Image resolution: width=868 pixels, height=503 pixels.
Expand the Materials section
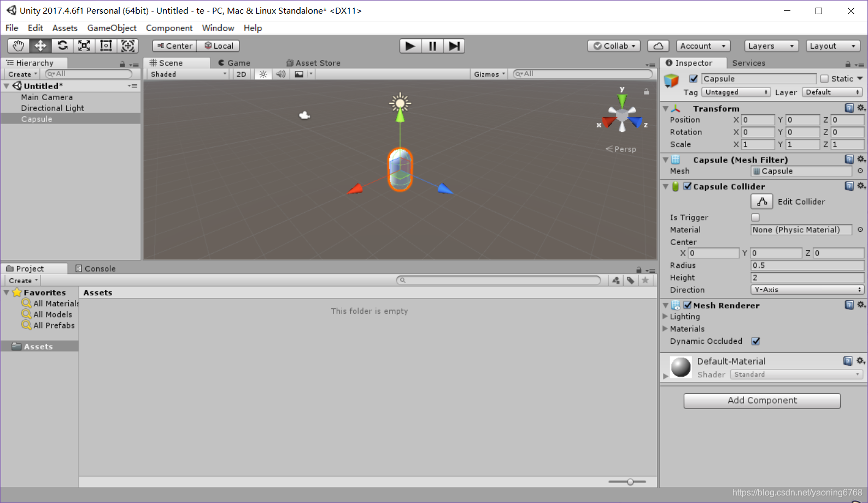pos(665,329)
